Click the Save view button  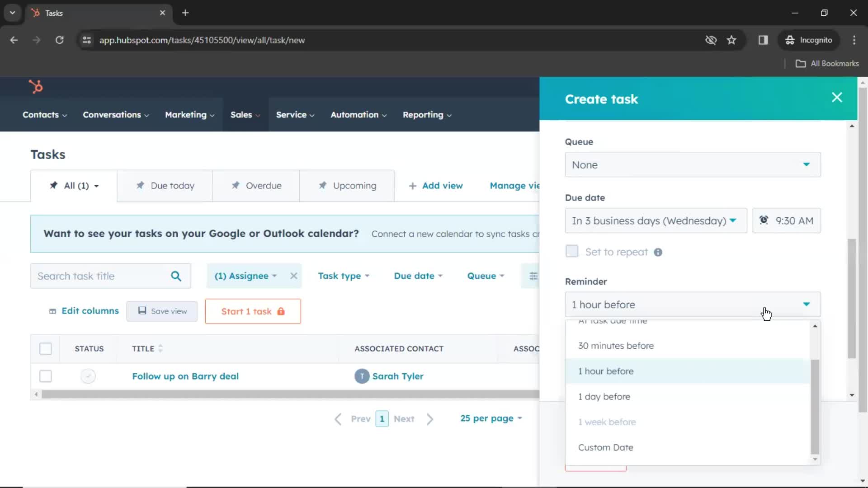tap(169, 311)
